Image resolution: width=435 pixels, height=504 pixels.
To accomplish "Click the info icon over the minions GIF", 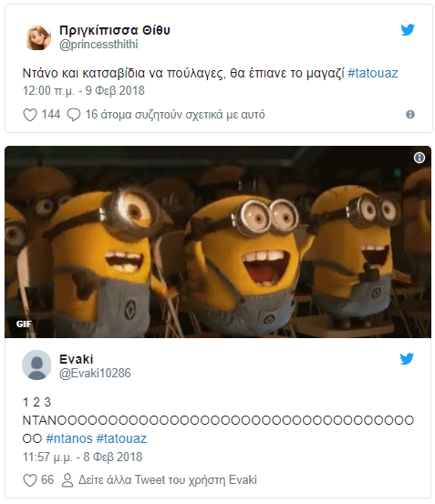I will coord(419,158).
